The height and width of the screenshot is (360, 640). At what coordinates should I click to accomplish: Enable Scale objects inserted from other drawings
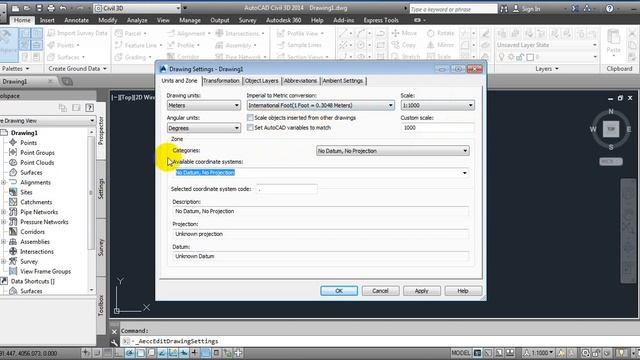click(250, 118)
